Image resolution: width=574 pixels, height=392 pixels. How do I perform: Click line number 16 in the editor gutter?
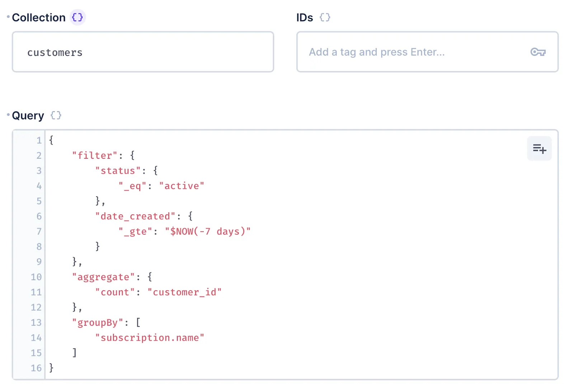[x=36, y=368]
